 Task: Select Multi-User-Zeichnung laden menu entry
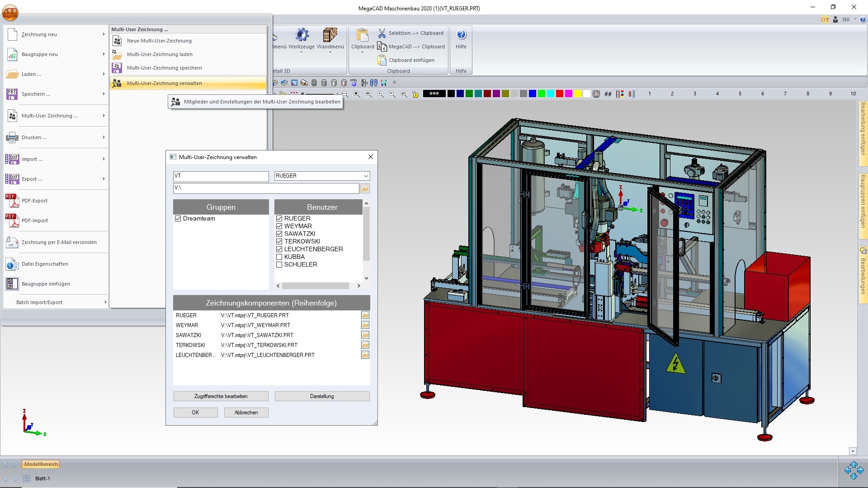coord(160,54)
